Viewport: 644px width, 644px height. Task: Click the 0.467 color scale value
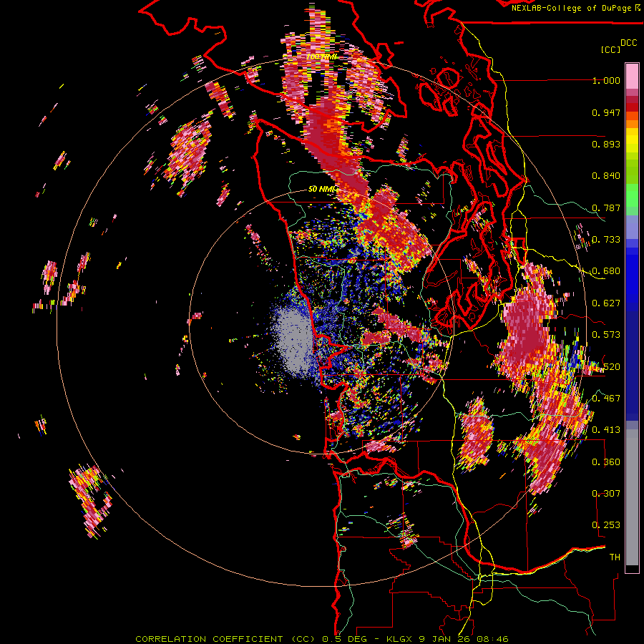click(606, 399)
